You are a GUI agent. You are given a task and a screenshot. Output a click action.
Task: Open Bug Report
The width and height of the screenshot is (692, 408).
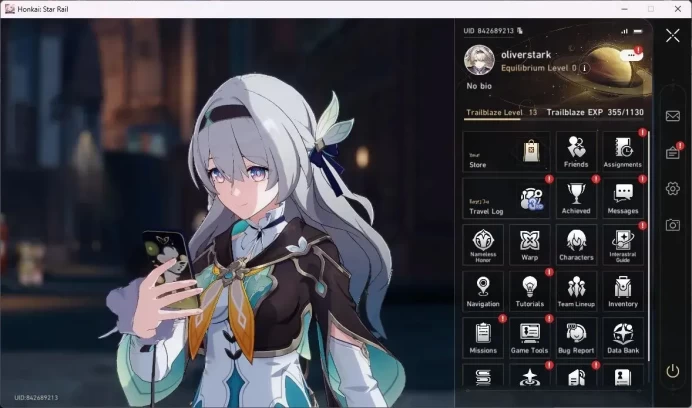click(576, 338)
